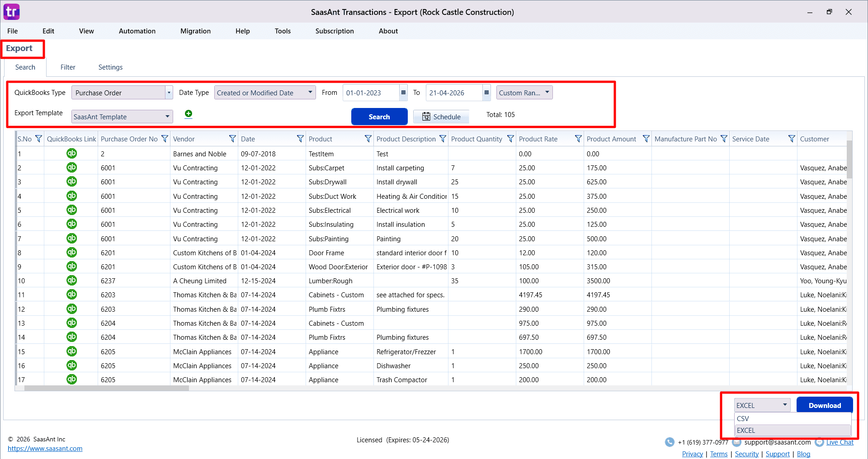Open the Automation menu
The image size is (868, 459).
pyautogui.click(x=137, y=31)
